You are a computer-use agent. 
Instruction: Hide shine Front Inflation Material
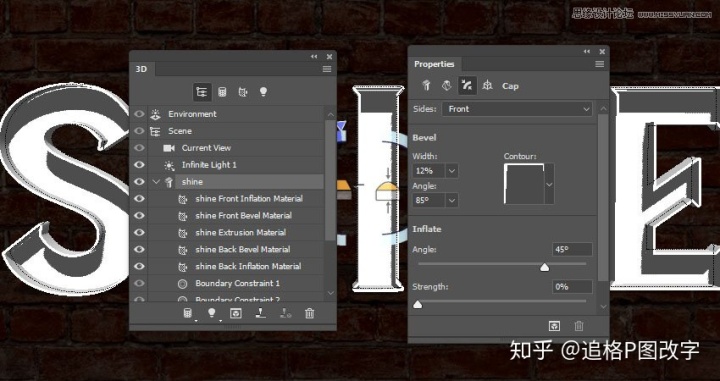(139, 199)
